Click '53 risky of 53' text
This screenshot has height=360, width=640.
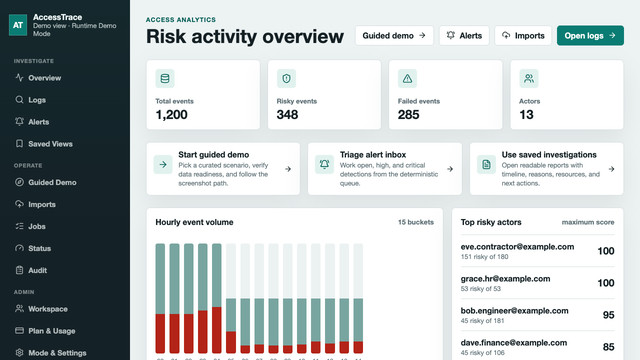[x=481, y=289]
